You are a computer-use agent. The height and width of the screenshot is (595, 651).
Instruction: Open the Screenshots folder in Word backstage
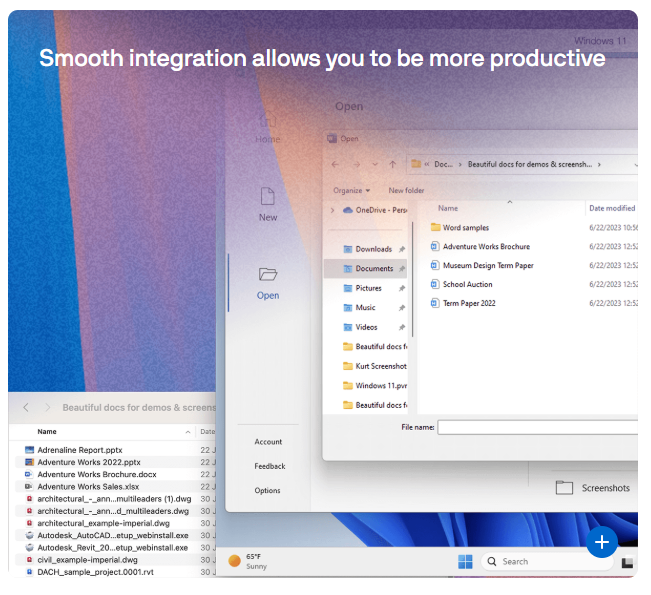[x=592, y=488]
